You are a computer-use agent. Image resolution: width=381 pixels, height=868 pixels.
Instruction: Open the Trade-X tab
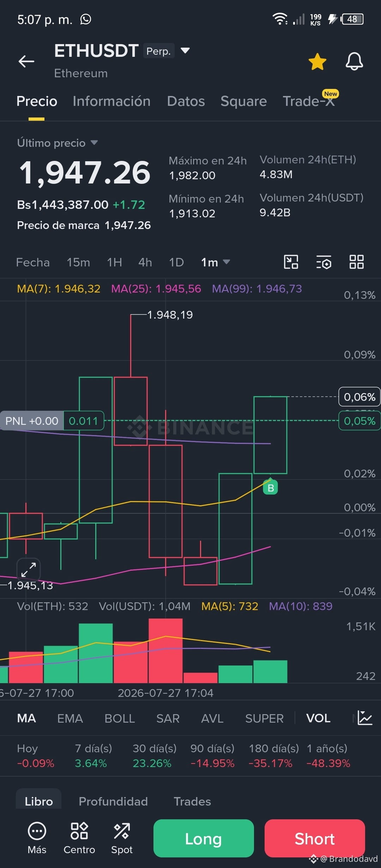(x=309, y=101)
